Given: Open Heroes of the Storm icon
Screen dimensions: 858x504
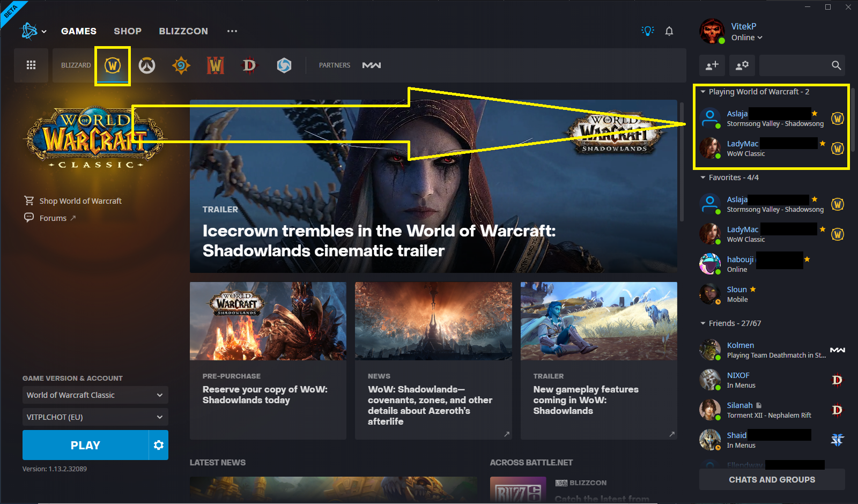Looking at the screenshot, I should pos(284,65).
